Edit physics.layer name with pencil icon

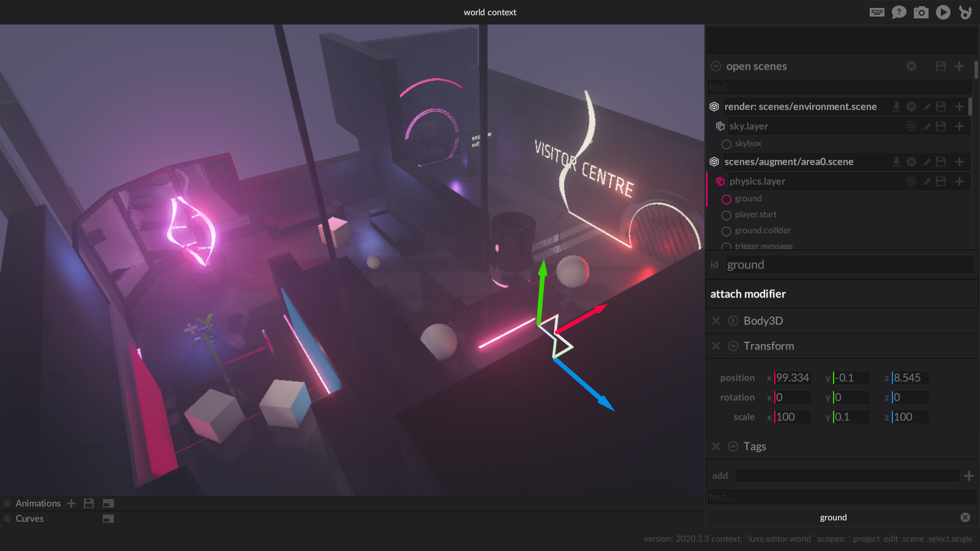click(x=926, y=181)
